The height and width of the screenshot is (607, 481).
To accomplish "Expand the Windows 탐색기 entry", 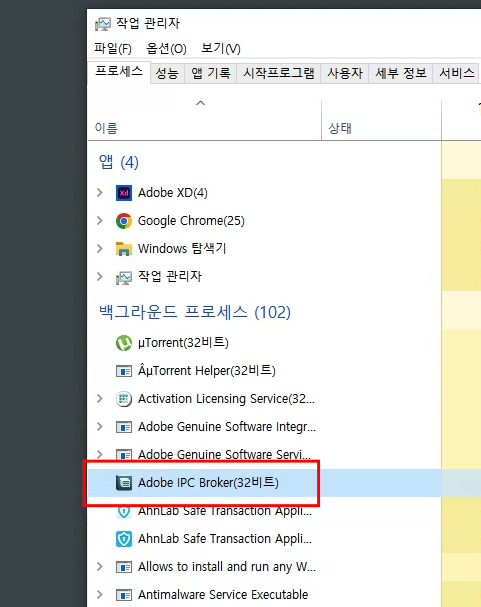I will 100,249.
